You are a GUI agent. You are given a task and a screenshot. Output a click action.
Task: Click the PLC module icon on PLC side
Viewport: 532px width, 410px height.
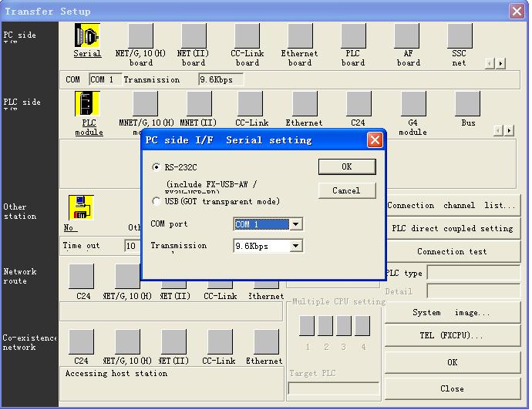pyautogui.click(x=88, y=104)
